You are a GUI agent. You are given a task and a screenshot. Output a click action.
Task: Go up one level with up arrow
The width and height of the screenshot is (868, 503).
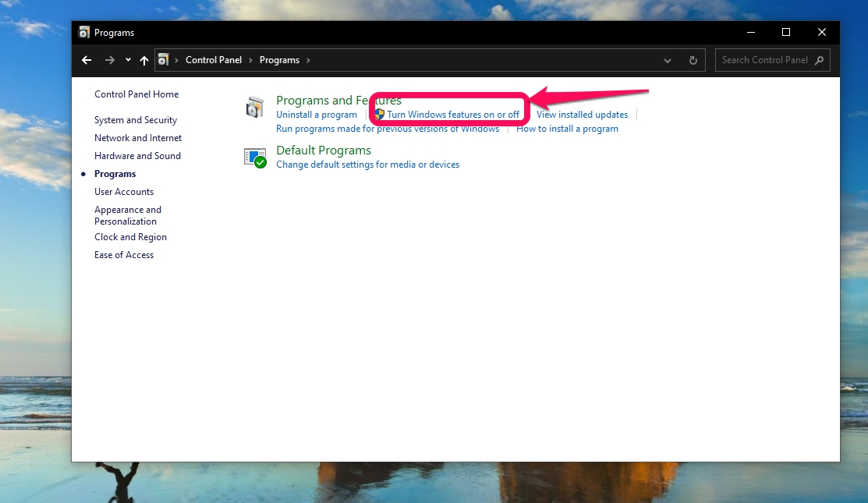144,60
